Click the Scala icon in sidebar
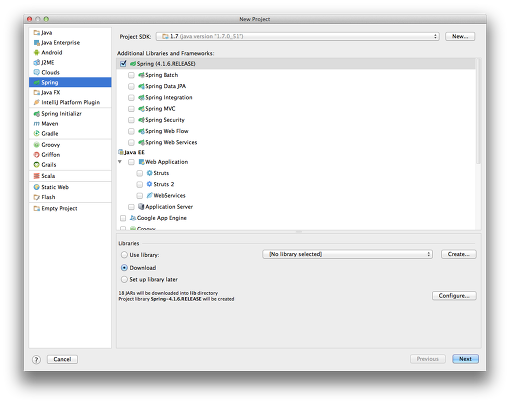The image size is (510, 404). tap(37, 176)
